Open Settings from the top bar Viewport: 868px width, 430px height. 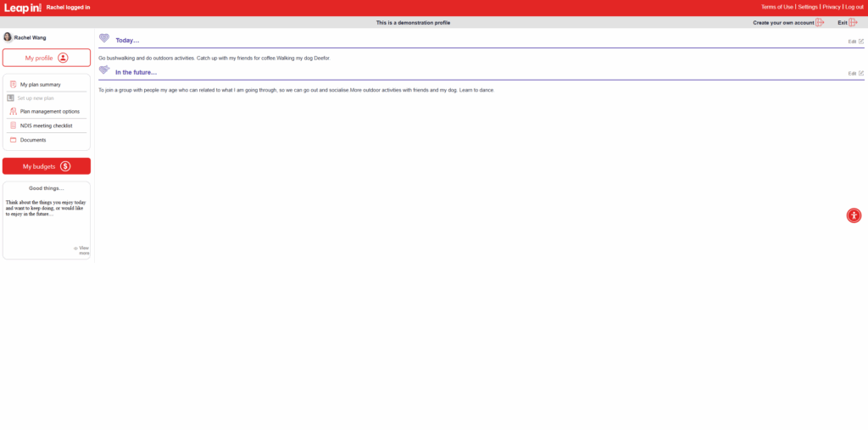coord(808,7)
